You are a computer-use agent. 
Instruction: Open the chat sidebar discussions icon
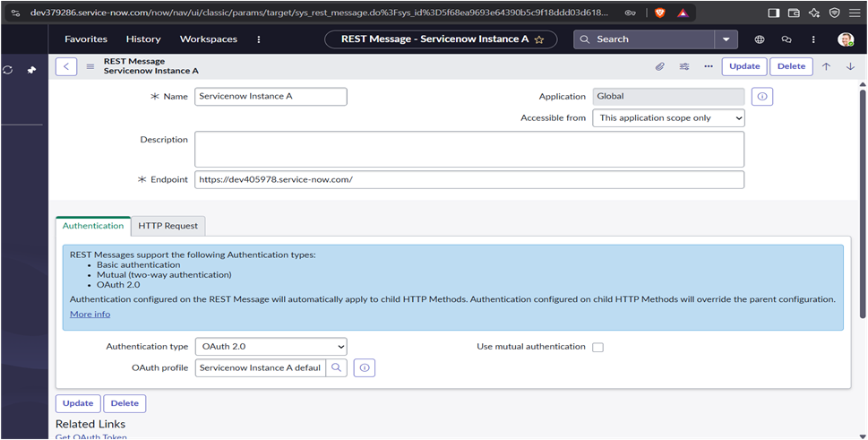click(x=786, y=39)
